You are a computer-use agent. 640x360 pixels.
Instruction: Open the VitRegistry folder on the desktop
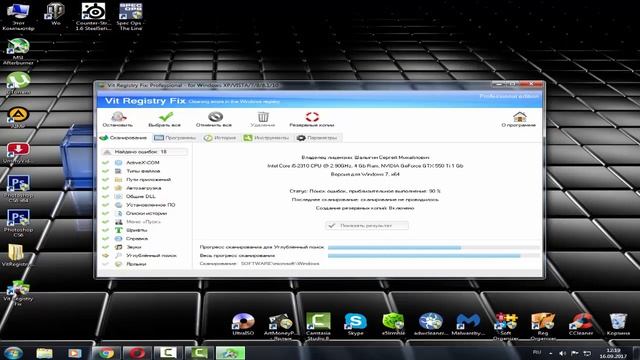(16, 256)
